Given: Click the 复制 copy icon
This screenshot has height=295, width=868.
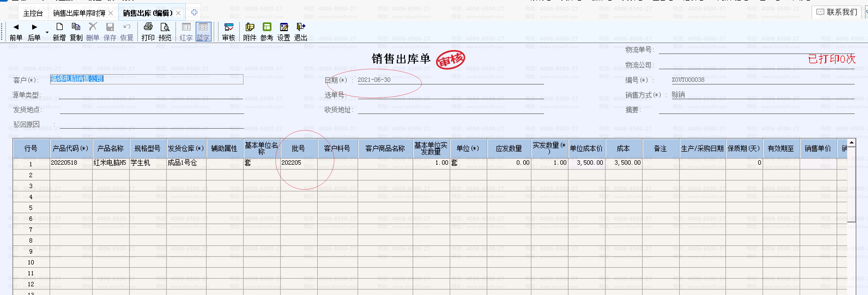Looking at the screenshot, I should [76, 31].
